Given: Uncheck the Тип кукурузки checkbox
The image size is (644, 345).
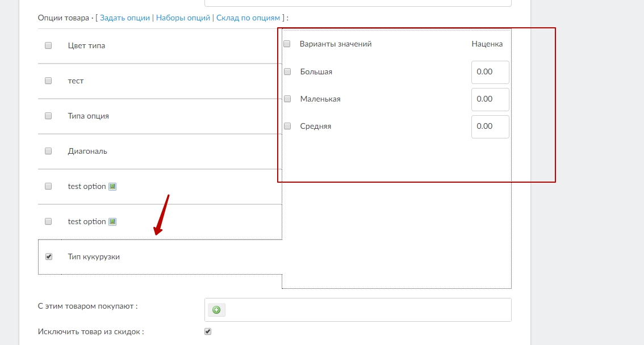Looking at the screenshot, I should pyautogui.click(x=48, y=256).
